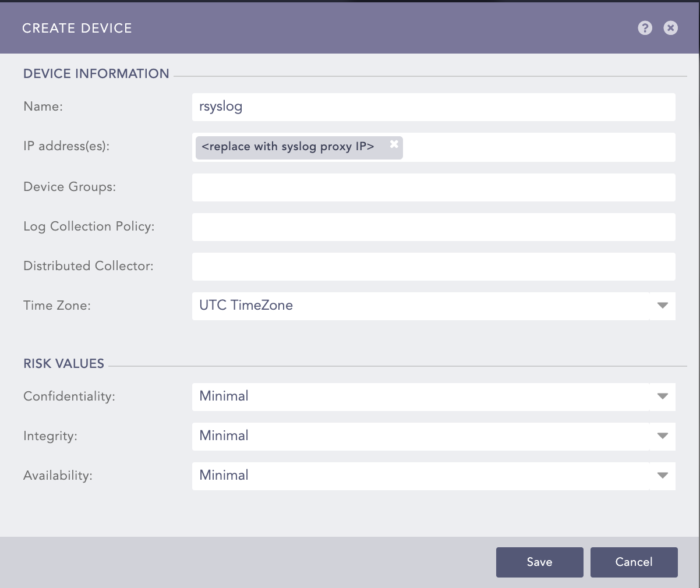Viewport: 700px width, 588px height.
Task: Click the Name field containing rsyslog
Action: pyautogui.click(x=433, y=107)
